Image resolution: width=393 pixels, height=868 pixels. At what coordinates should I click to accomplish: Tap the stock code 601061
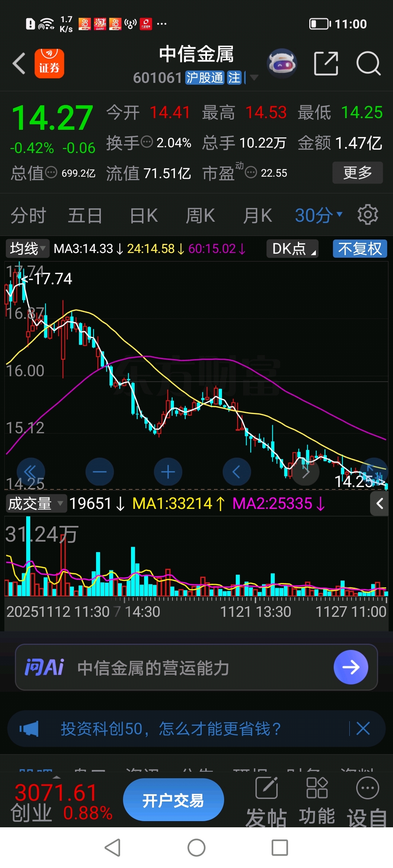[158, 77]
